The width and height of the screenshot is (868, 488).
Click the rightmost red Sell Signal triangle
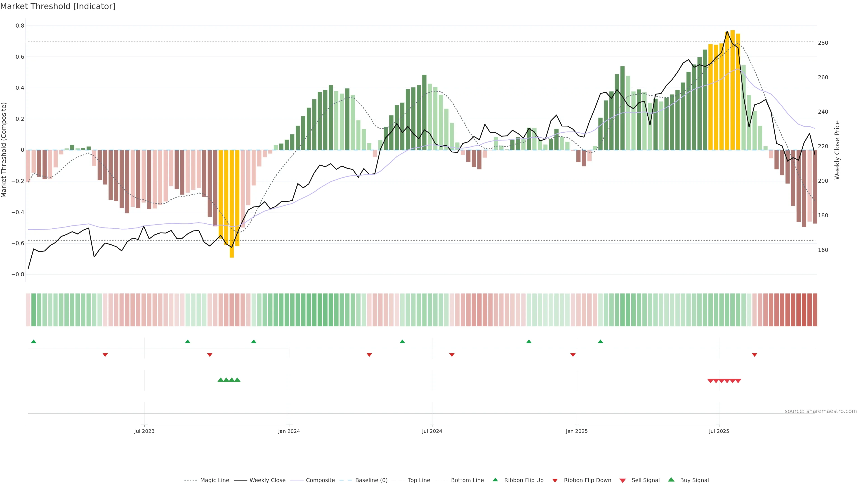738,381
